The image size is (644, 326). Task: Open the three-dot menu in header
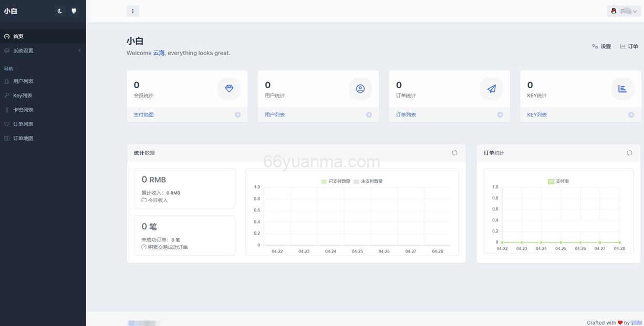(132, 11)
